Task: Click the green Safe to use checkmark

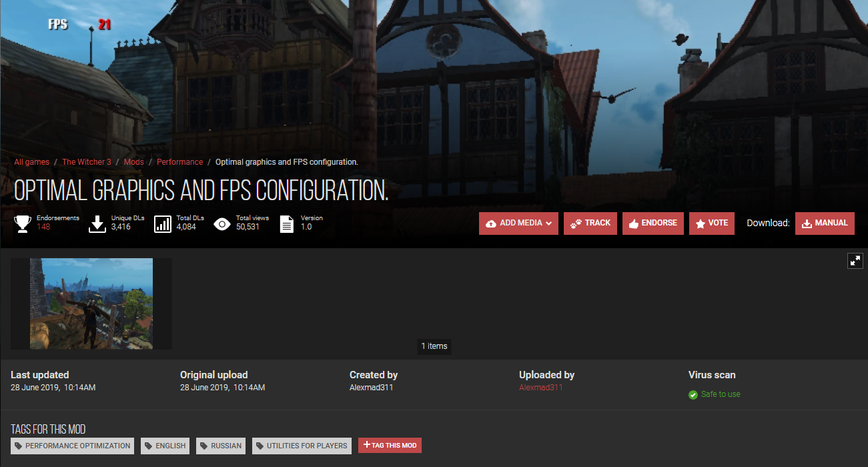Action: (693, 395)
